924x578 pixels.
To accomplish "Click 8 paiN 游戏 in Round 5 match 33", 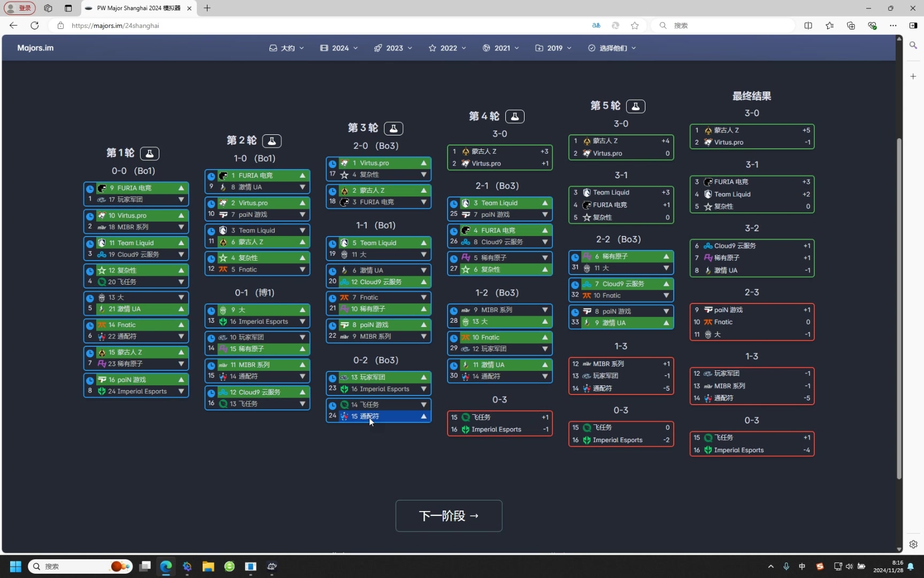I will coord(627,311).
